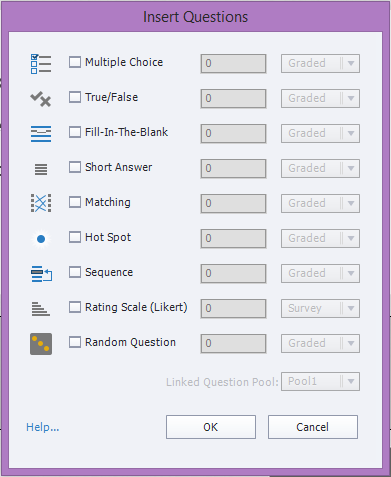Enable the Multiple Choice checkbox
The height and width of the screenshot is (477, 391).
click(x=75, y=62)
